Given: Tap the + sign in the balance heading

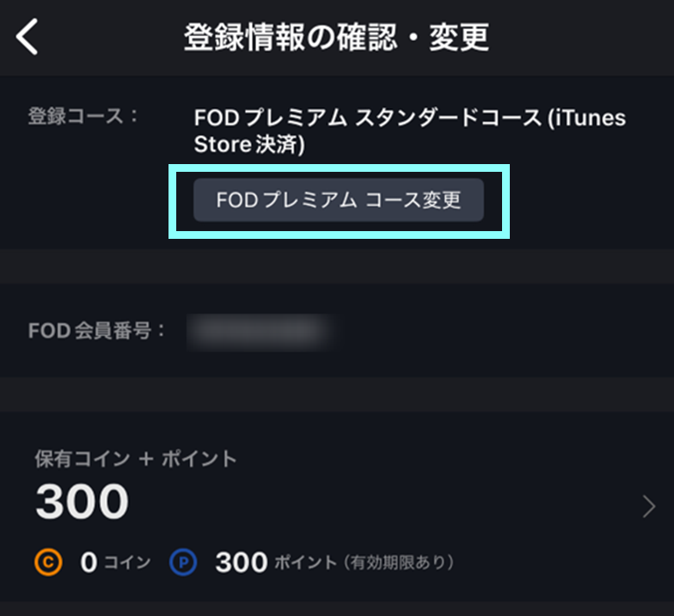Looking at the screenshot, I should point(144,459).
